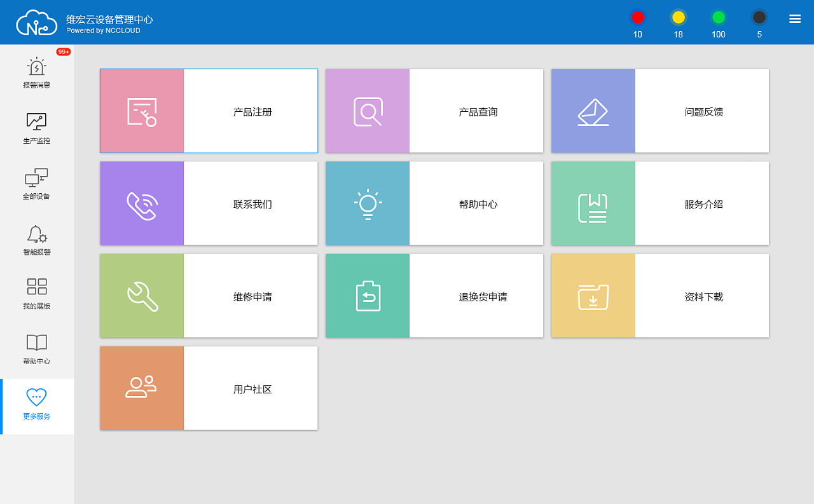The image size is (814, 504).
Task: Click the 问题反馈 envelope icon tile
Action: click(x=593, y=111)
